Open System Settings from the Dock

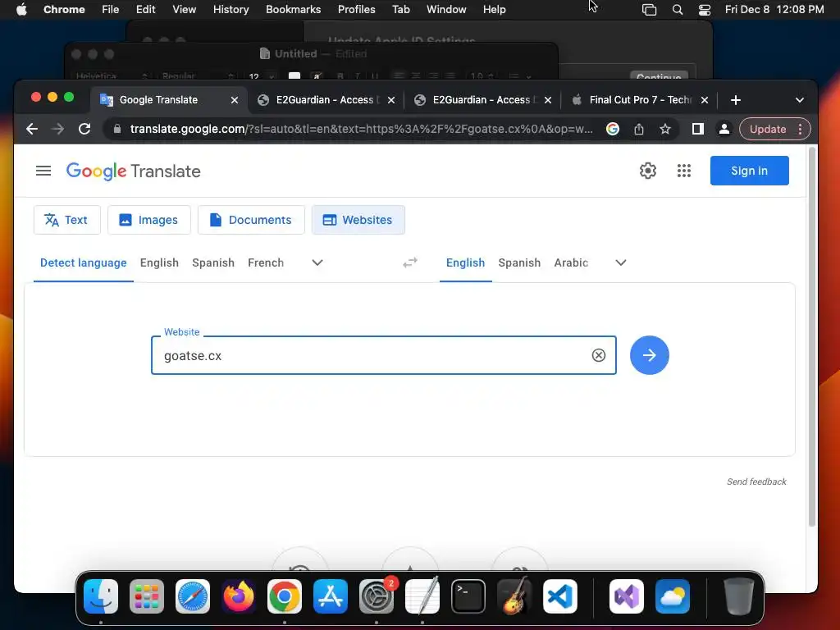click(x=376, y=596)
